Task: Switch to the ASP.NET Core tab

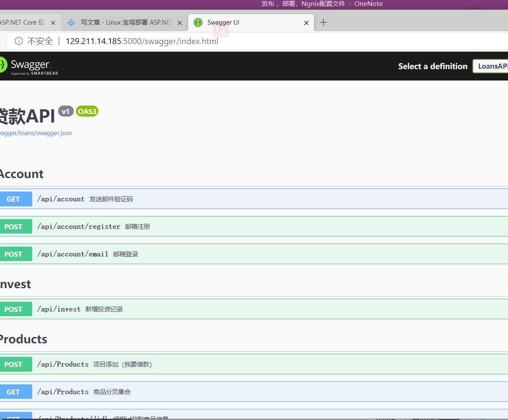Action: coord(29,22)
